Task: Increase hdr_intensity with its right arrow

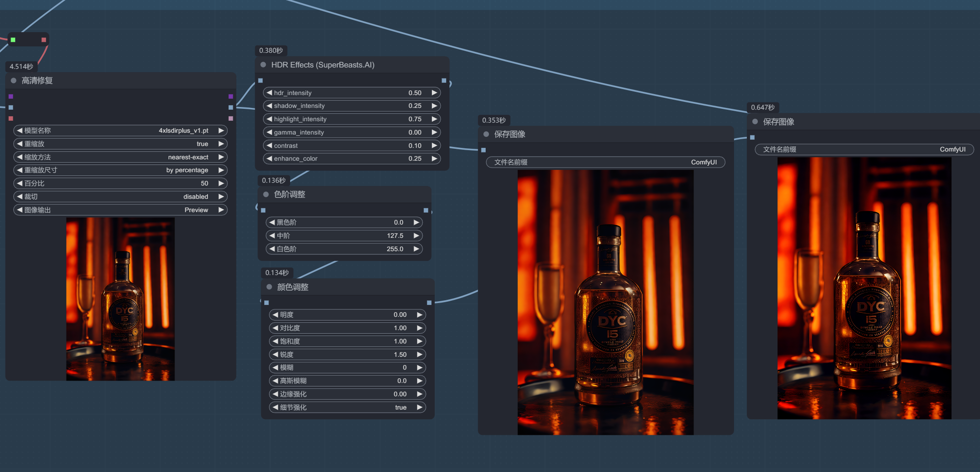Action: coord(434,93)
